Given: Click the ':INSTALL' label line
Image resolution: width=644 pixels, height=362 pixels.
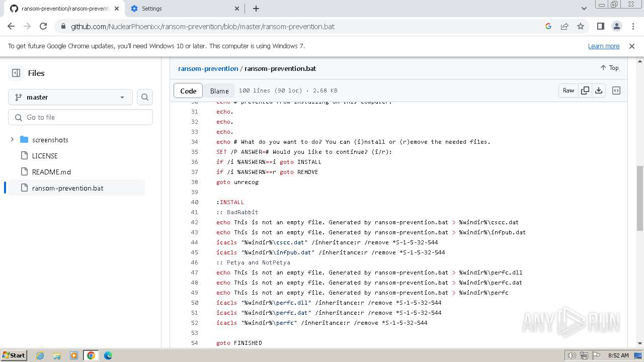Looking at the screenshot, I should coord(230,202).
